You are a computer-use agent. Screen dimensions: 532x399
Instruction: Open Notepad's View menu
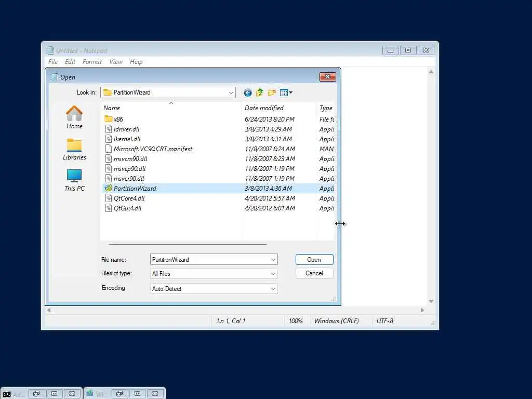coord(116,62)
